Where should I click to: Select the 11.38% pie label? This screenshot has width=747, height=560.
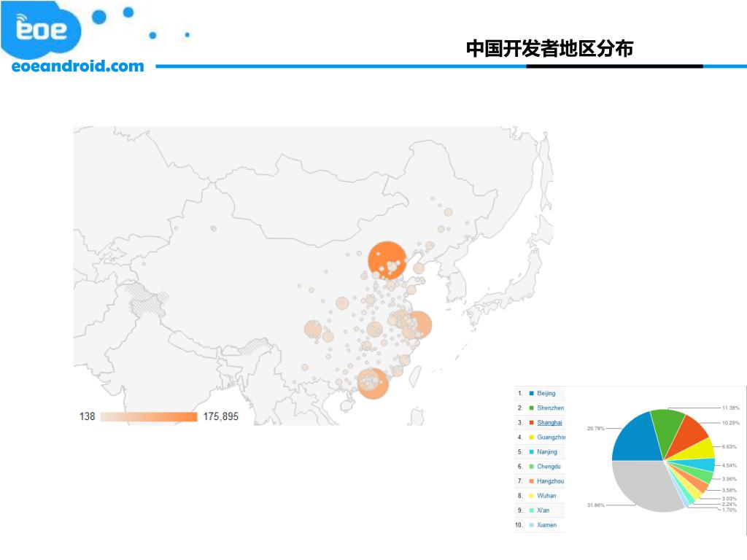(731, 408)
